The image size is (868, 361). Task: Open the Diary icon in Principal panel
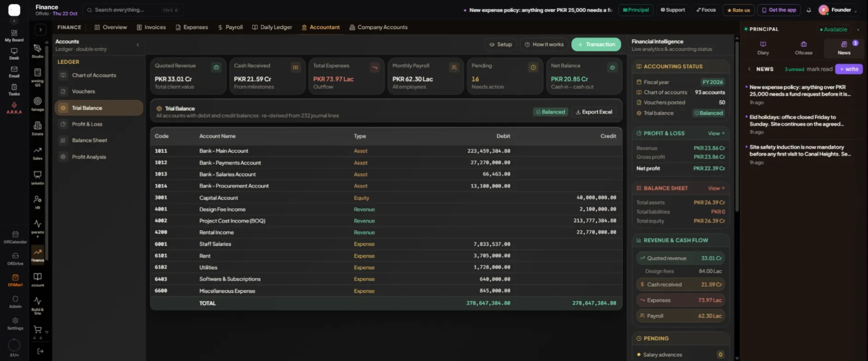click(x=763, y=48)
